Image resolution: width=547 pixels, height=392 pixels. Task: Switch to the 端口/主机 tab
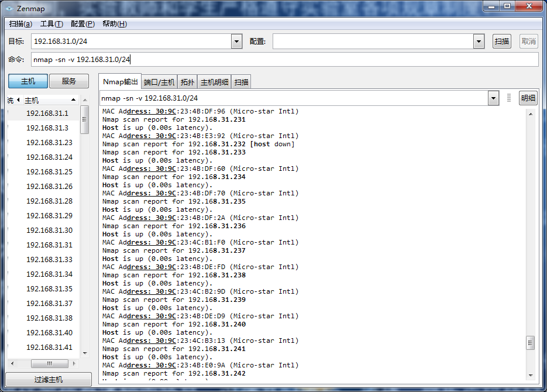point(159,82)
